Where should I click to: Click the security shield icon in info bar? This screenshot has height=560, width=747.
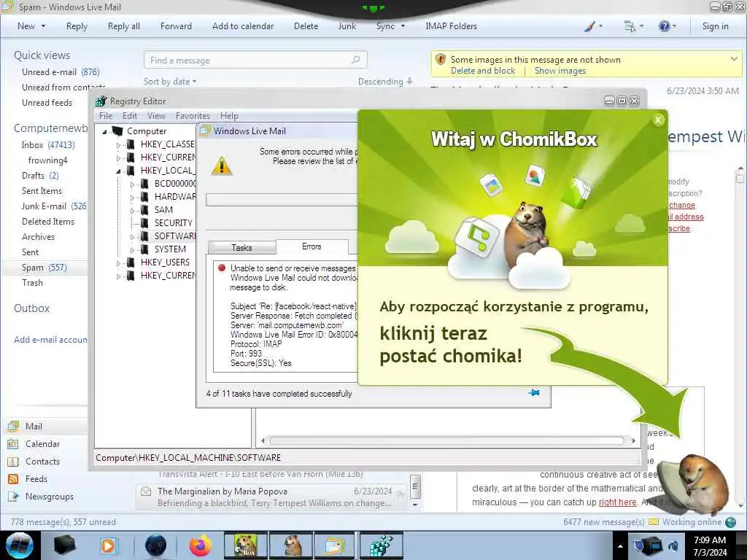tap(441, 60)
